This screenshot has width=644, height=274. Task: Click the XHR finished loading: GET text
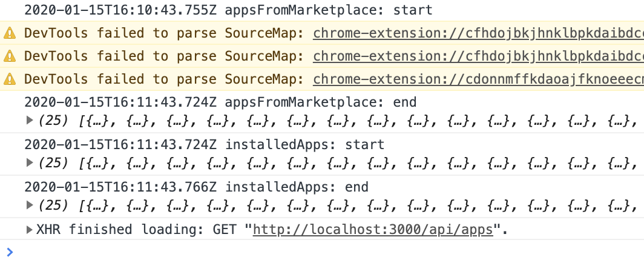click(x=136, y=230)
